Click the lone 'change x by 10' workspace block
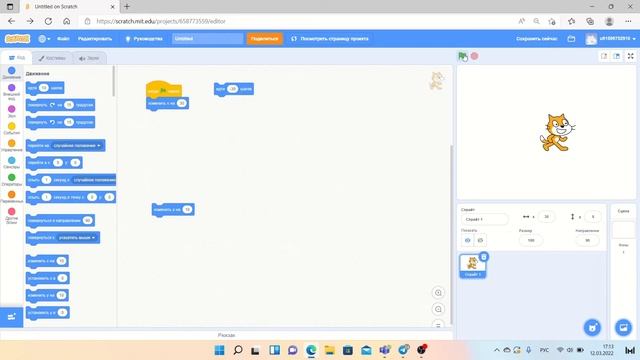This screenshot has height=360, width=640. coord(173,209)
